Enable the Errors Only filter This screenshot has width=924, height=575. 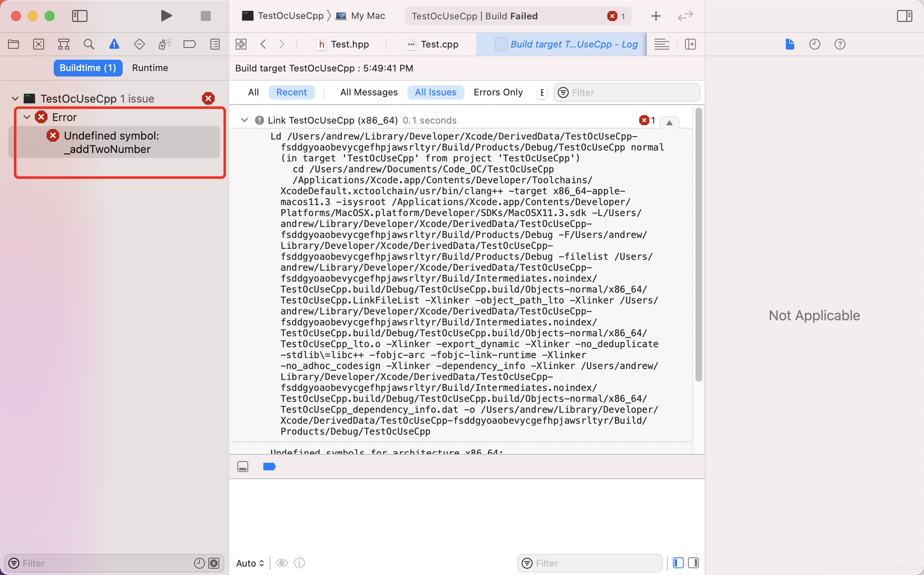(498, 92)
